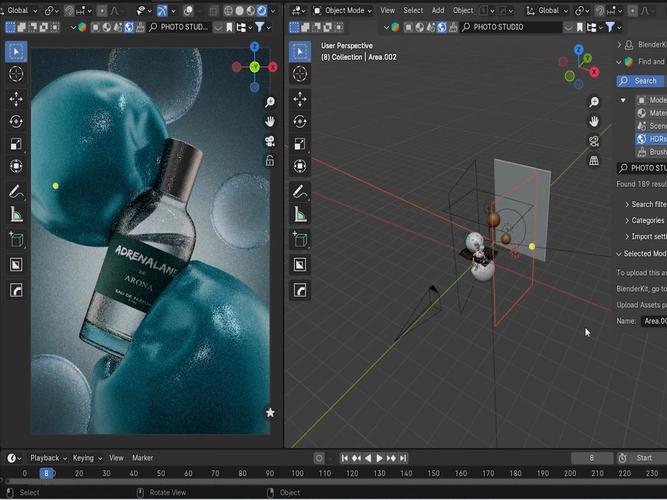This screenshot has height=500, width=667.
Task: Enable rendered shading mode in the left viewport header
Action: 262,10
